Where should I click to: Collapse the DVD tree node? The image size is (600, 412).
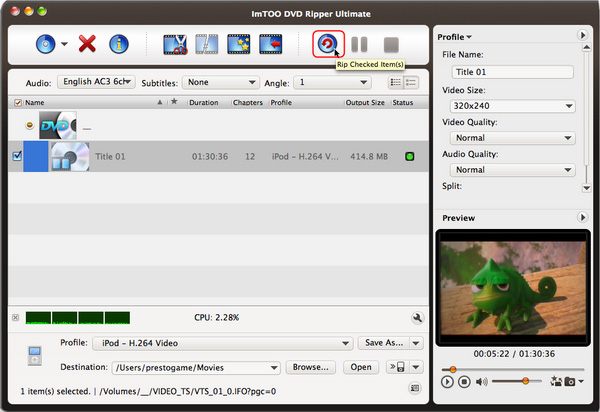click(x=29, y=125)
